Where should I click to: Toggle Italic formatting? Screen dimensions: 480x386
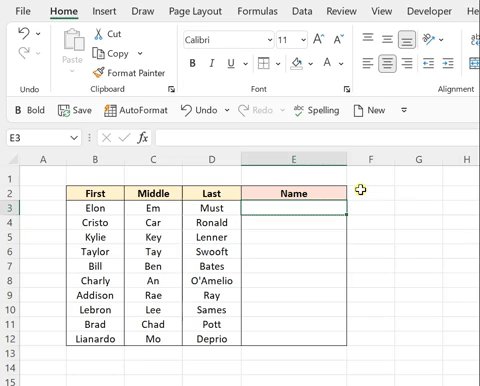pos(211,63)
